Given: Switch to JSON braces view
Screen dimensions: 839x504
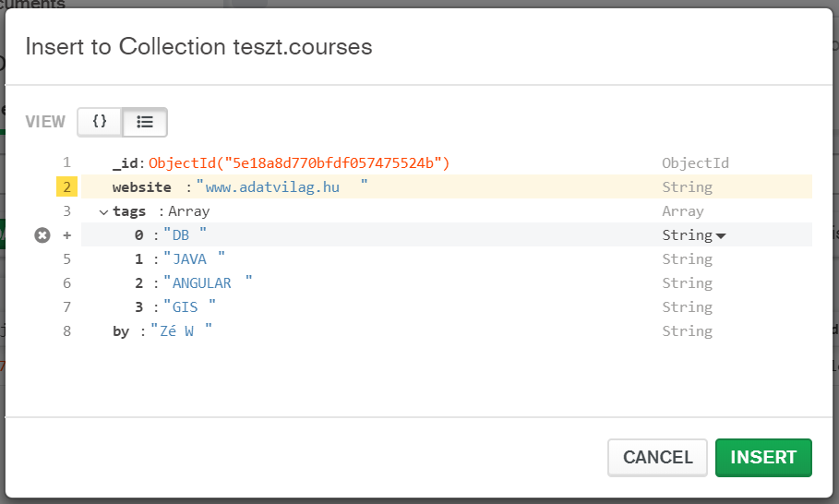Looking at the screenshot, I should click(x=100, y=122).
